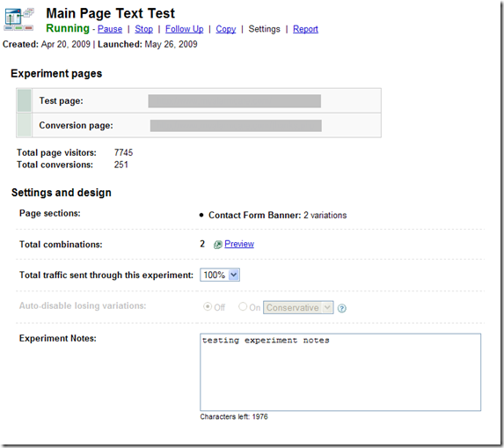
Task: Click the greyed-out Conversion page URL
Action: pos(236,126)
